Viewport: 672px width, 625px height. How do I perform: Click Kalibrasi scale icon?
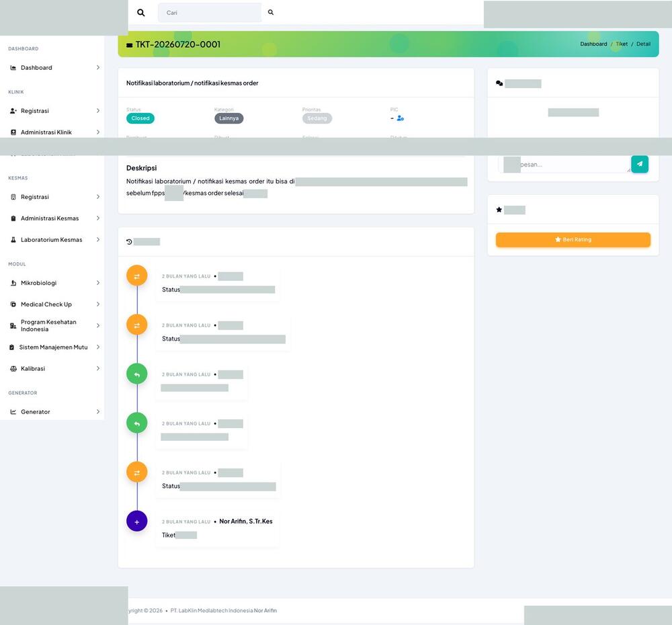coord(13,369)
